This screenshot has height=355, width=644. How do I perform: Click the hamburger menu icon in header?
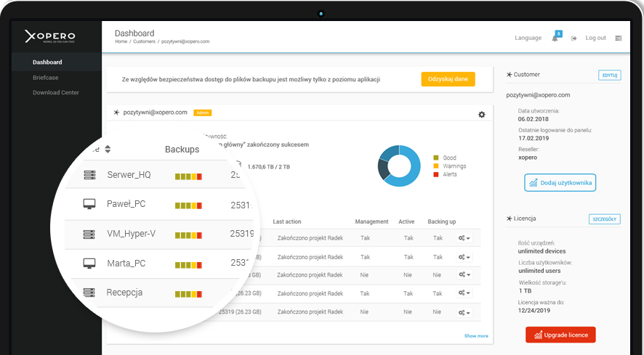tap(619, 38)
